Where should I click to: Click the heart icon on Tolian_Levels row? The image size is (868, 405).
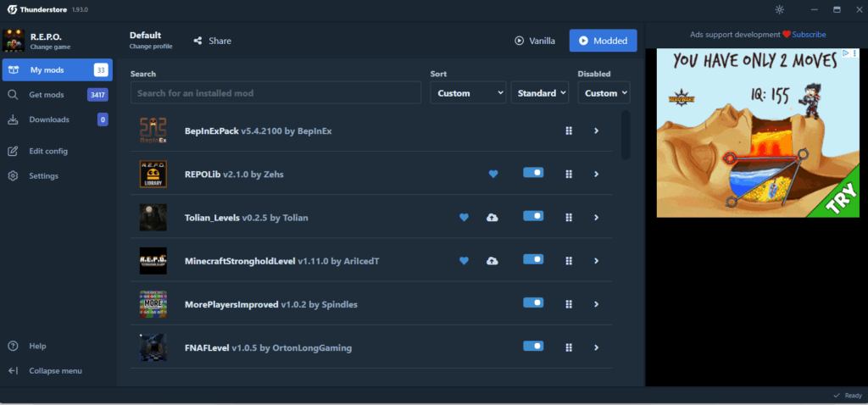464,218
